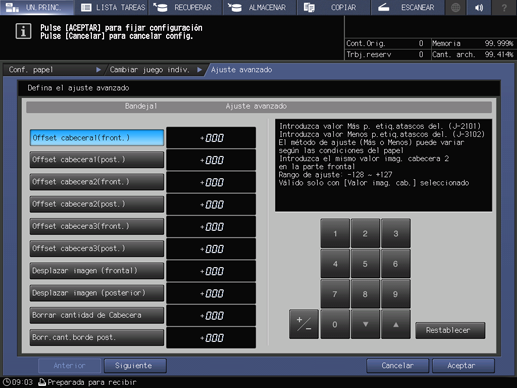Viewport: 517px width, 388px height.
Task: Click the clock icon in status bar
Action: click(6, 382)
